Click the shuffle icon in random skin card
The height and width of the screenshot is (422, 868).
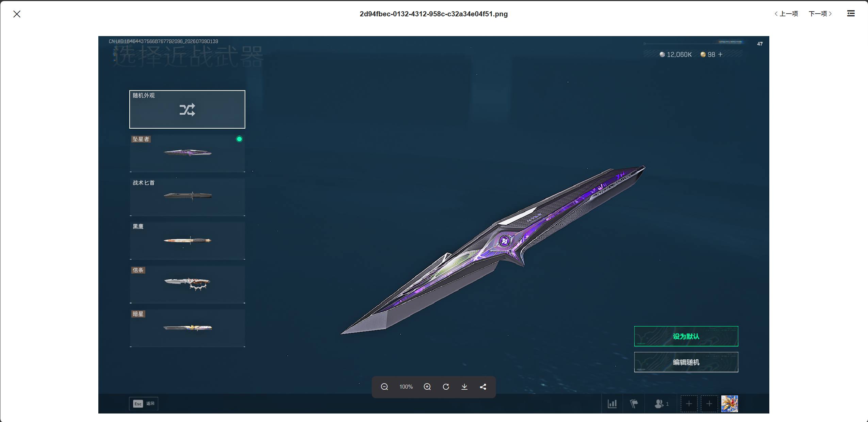187,110
